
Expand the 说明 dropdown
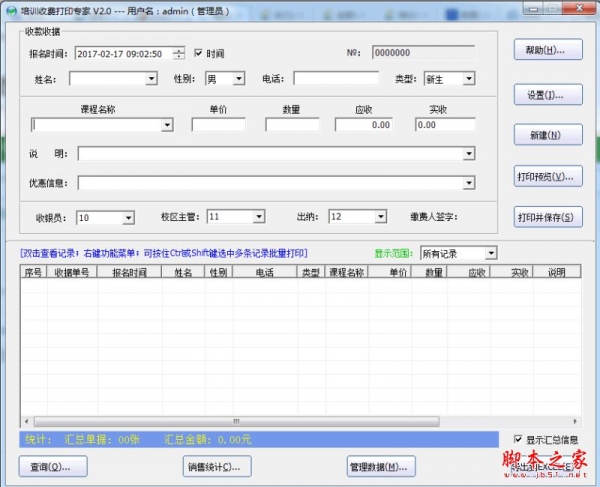pos(469,154)
